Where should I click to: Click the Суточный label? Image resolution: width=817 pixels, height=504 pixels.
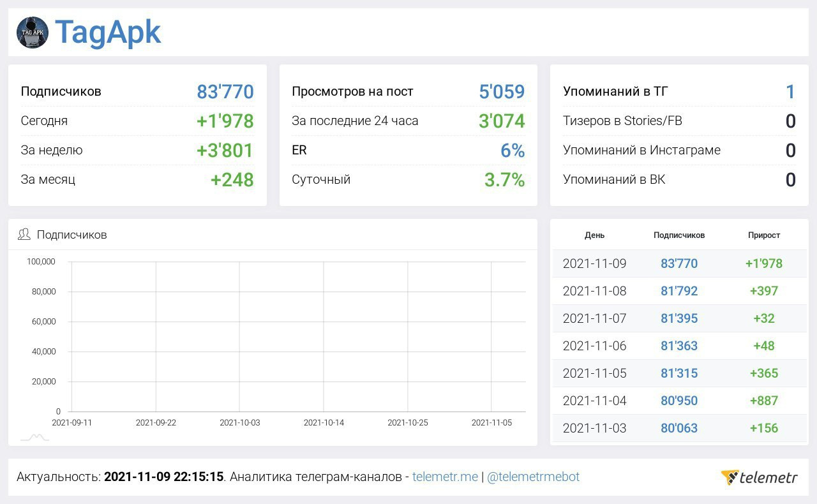click(321, 179)
